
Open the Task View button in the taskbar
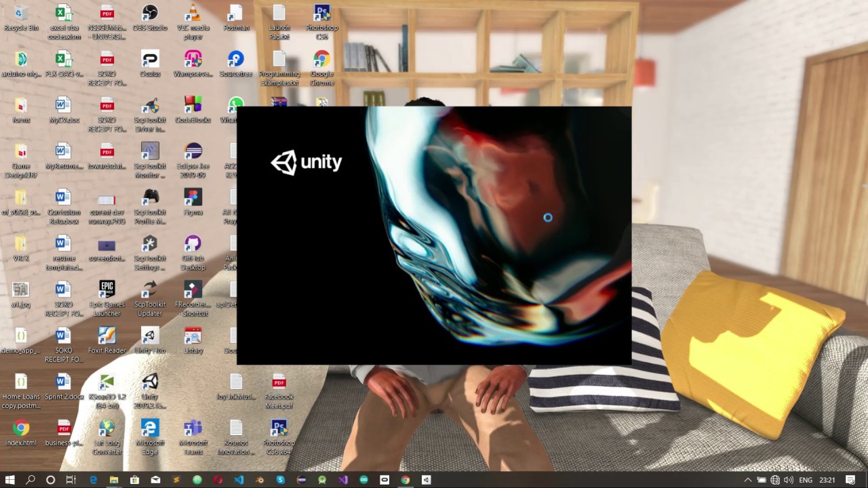(71, 480)
